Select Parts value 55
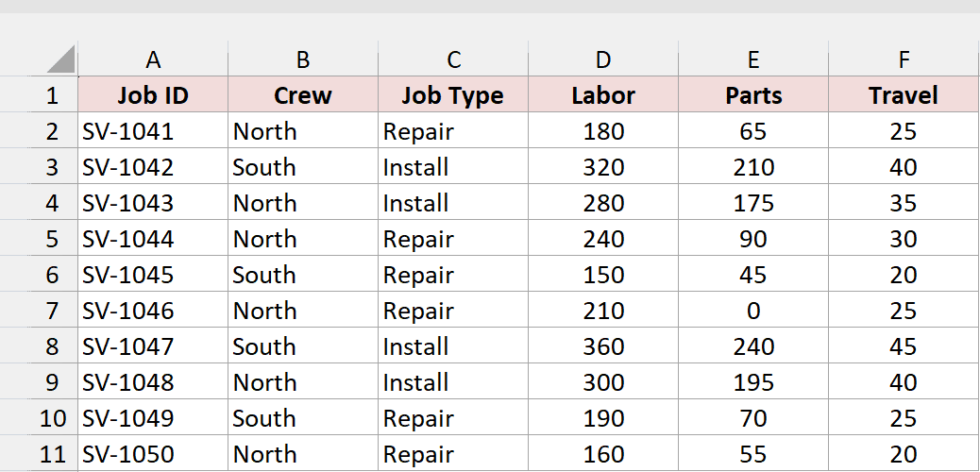The width and height of the screenshot is (980, 472). click(x=753, y=453)
